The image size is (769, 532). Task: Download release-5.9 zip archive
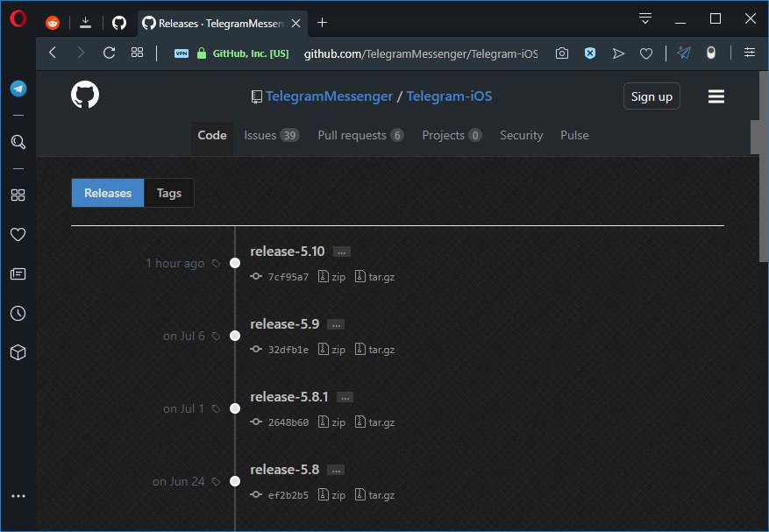click(331, 349)
